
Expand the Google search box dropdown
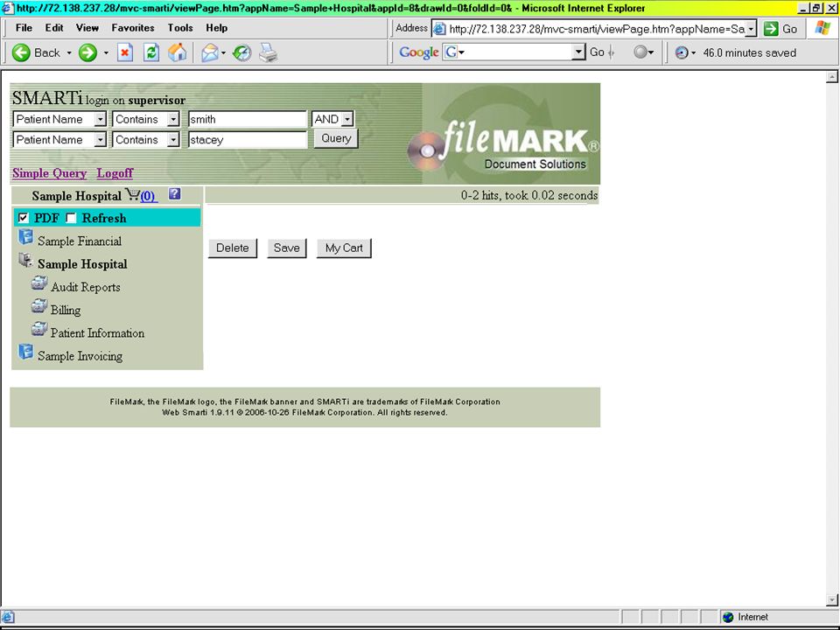578,52
